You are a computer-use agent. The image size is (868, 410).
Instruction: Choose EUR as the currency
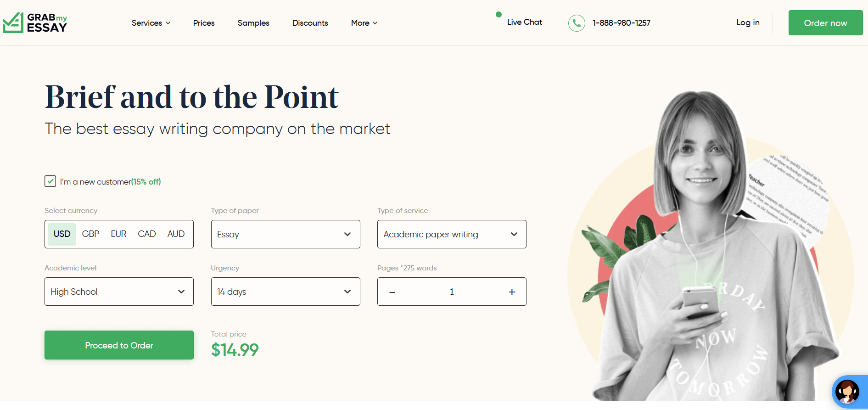tap(118, 234)
